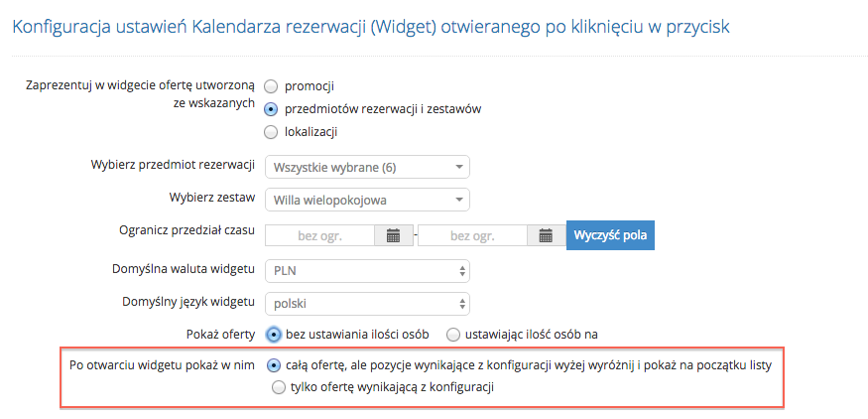Click the page heading 'Konfiguracja ustawień Kalendarza rezerwacji'

coord(188,27)
